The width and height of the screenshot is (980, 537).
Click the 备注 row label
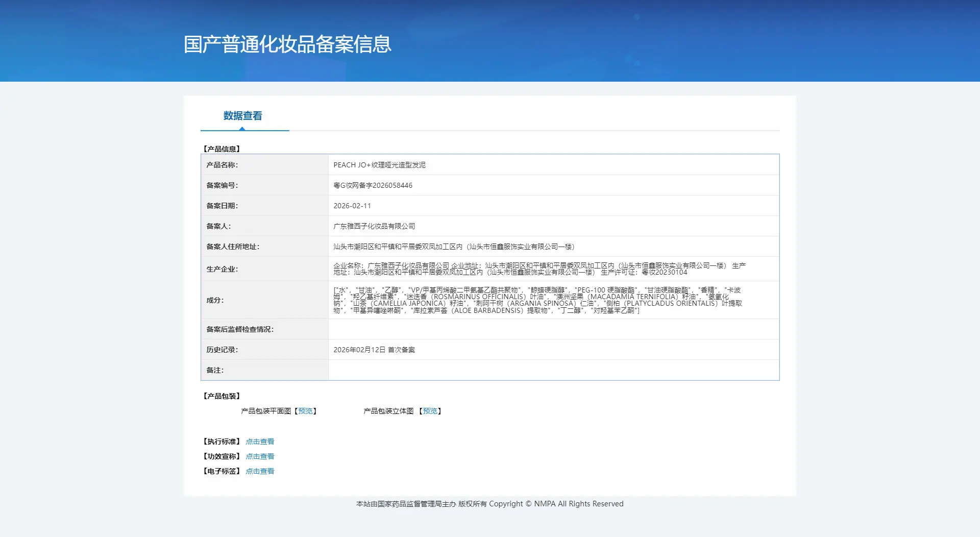pyautogui.click(x=215, y=370)
